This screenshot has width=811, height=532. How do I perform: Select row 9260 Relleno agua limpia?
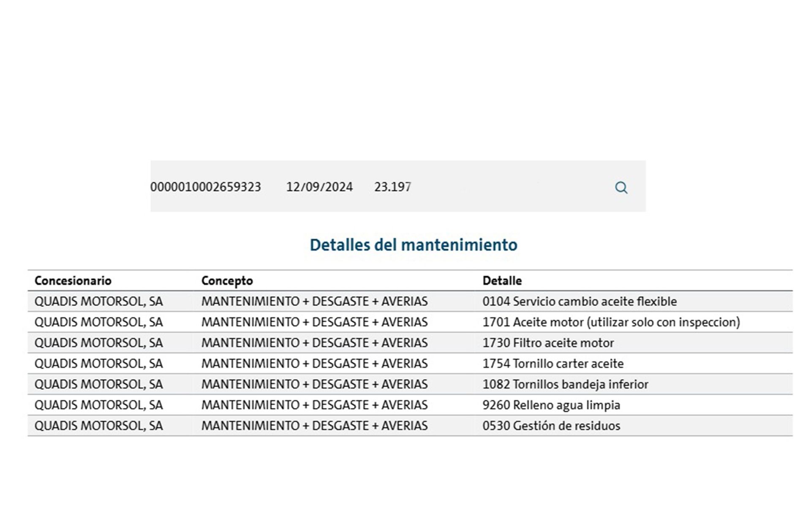(x=410, y=405)
